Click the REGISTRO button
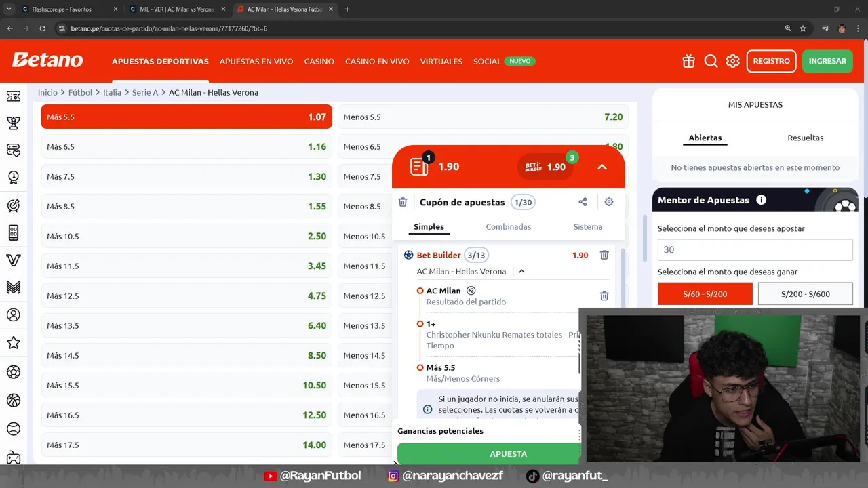 [772, 61]
